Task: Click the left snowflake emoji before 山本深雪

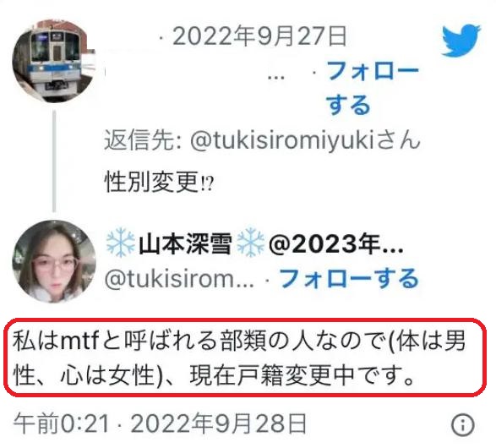Action: pyautogui.click(x=120, y=242)
